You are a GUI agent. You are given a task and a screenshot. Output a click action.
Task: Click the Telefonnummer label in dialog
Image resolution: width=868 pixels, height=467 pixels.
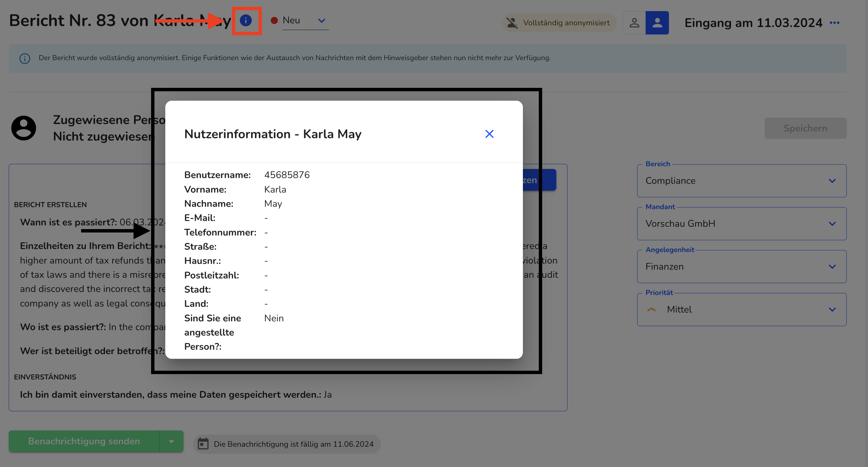(220, 232)
